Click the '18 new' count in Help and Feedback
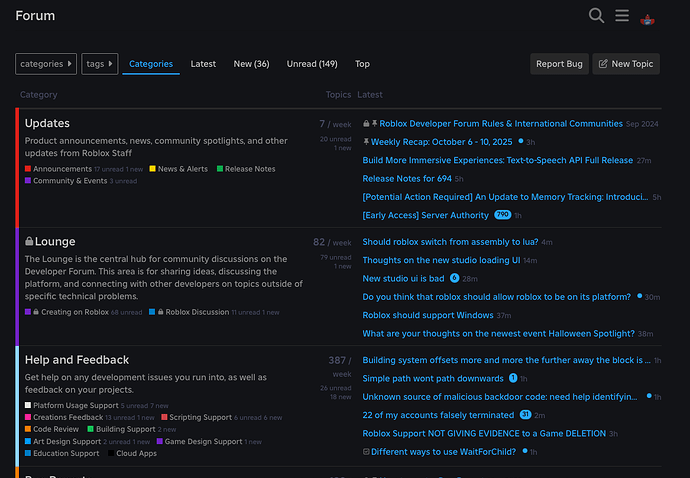The height and width of the screenshot is (478, 690). click(x=341, y=397)
